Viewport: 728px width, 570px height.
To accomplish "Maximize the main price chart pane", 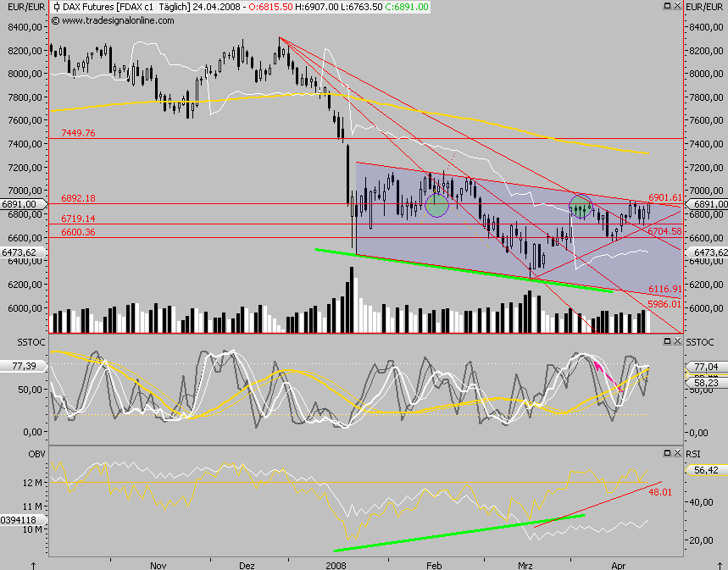I will pos(667,6).
